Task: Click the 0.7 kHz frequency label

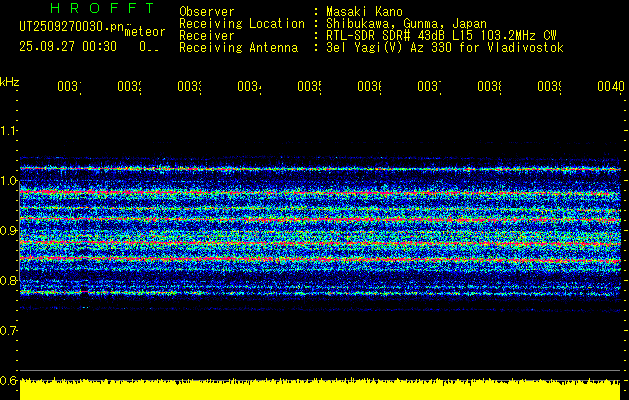Action: coord(8,331)
